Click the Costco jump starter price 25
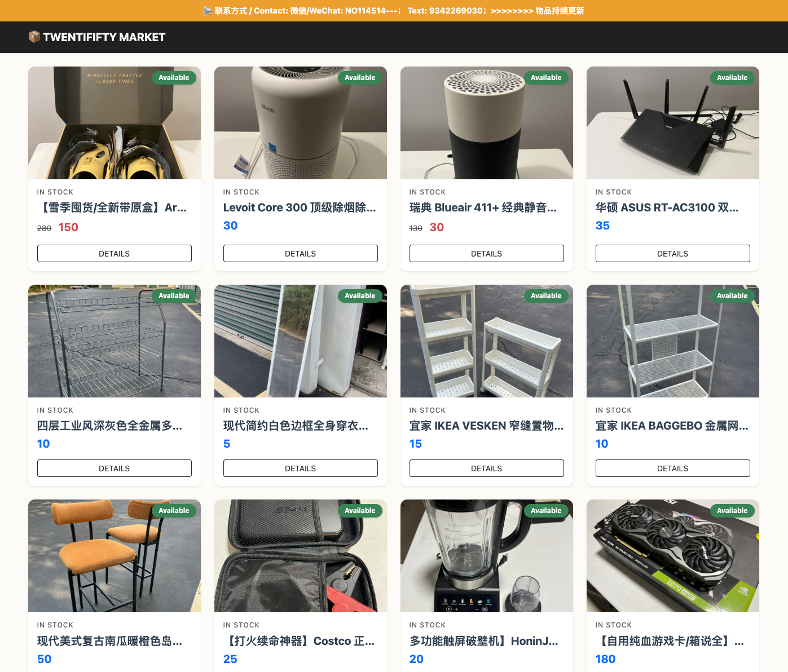Screen dimensions: 788x672 [230, 659]
